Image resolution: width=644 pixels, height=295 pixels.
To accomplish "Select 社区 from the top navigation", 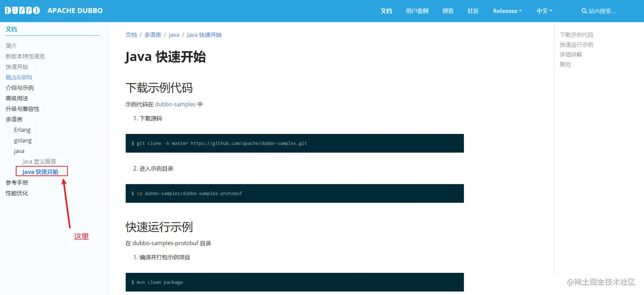I will tap(473, 11).
